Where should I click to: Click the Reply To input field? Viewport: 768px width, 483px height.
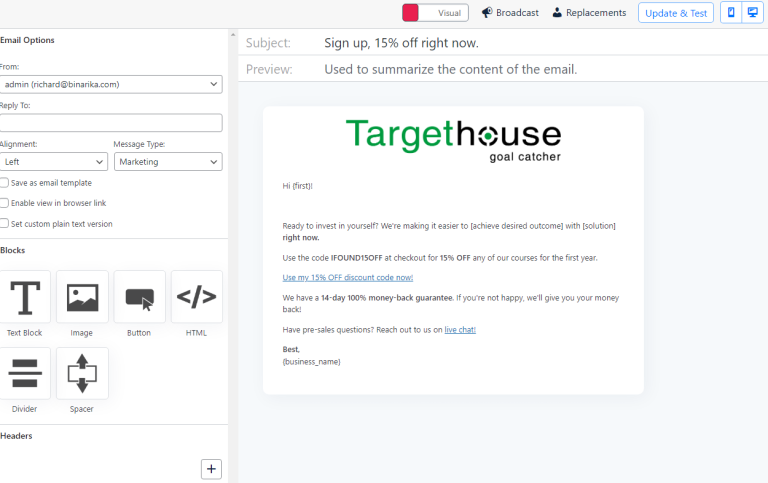tap(110, 123)
